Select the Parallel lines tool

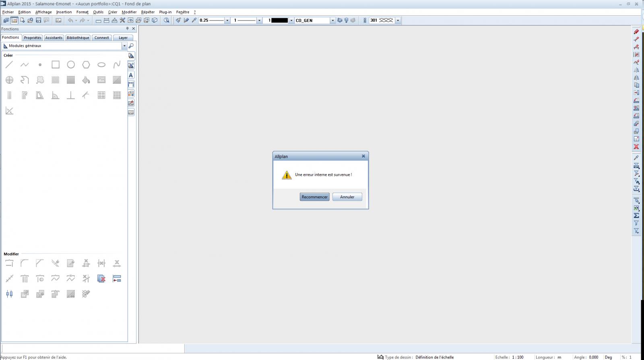click(9, 95)
